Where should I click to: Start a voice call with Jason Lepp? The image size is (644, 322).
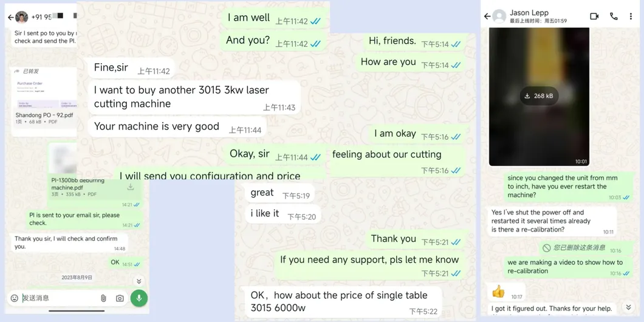(614, 16)
